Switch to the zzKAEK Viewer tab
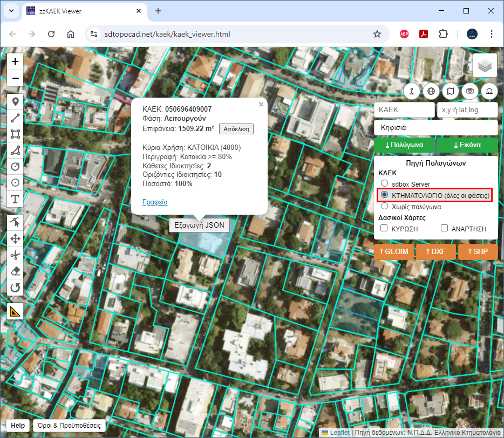 coord(81,11)
